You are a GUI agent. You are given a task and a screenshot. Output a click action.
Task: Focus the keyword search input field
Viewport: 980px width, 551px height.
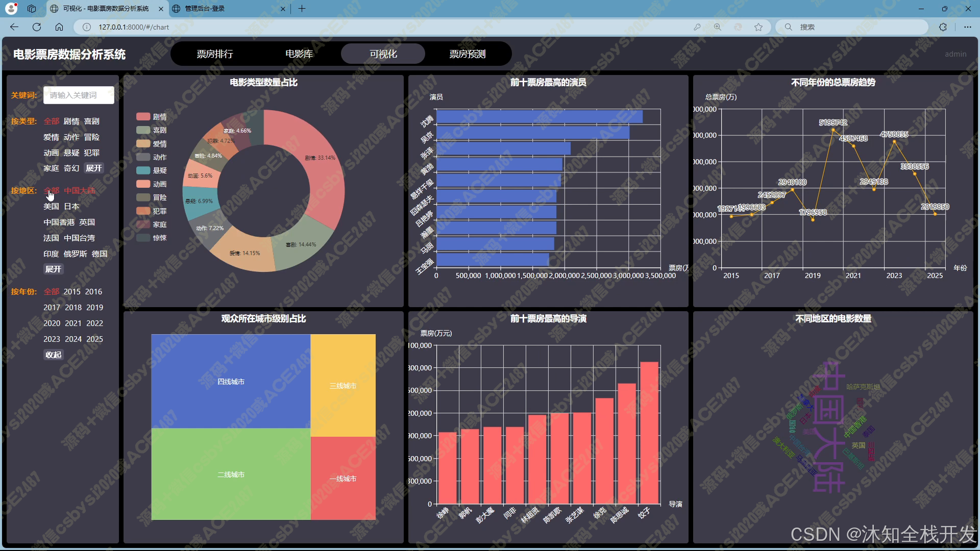[x=79, y=95]
